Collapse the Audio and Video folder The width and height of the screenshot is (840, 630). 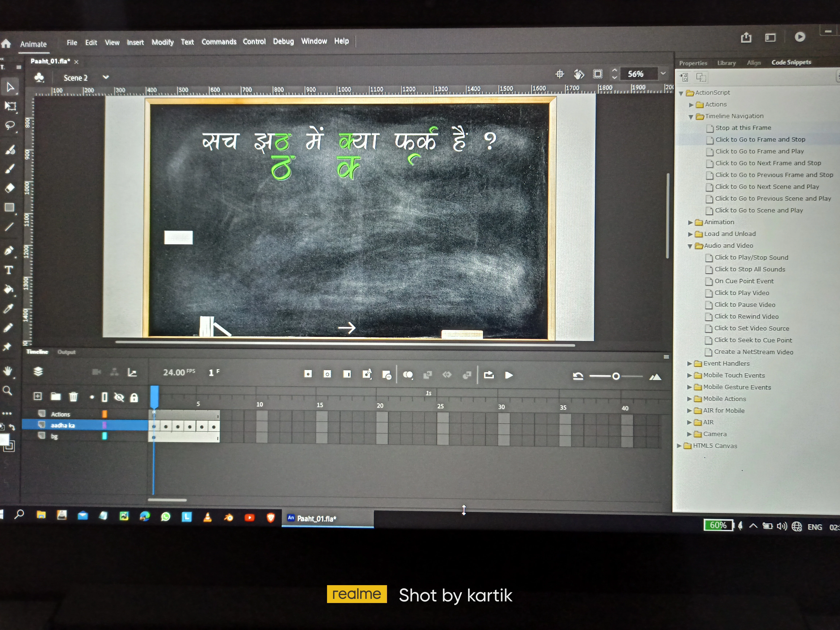(x=690, y=246)
